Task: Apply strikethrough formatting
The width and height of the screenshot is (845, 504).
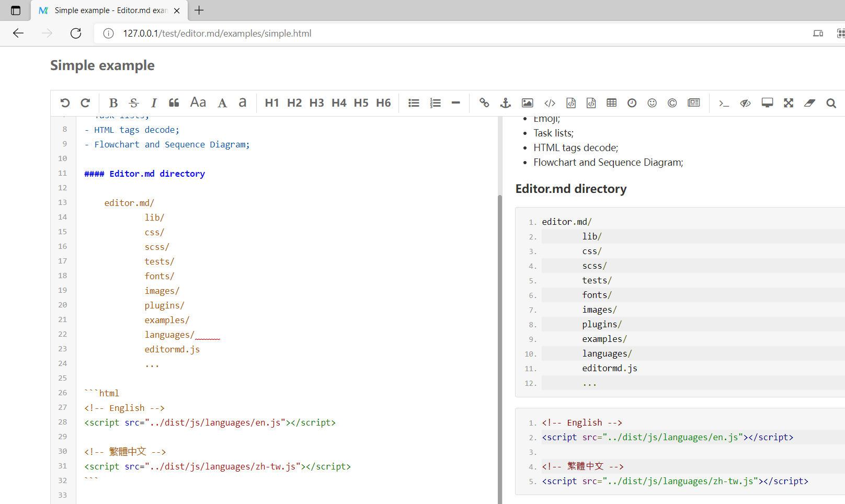Action: pyautogui.click(x=134, y=103)
